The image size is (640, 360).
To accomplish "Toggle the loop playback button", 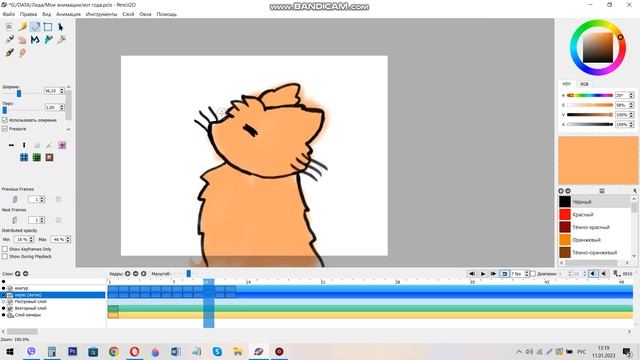I will tap(504, 274).
